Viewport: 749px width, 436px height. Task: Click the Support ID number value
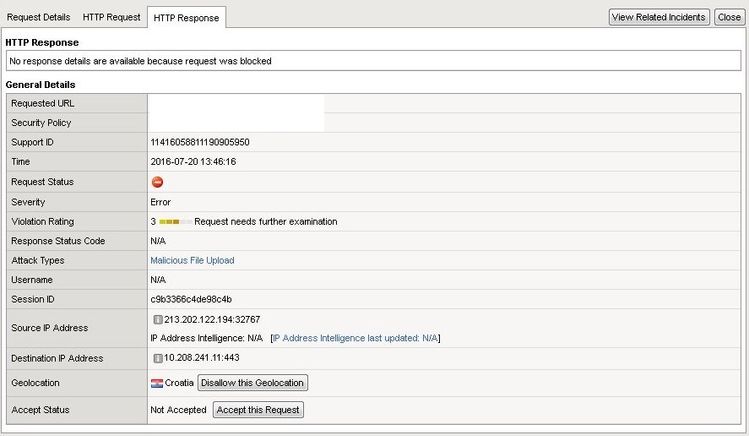click(200, 142)
